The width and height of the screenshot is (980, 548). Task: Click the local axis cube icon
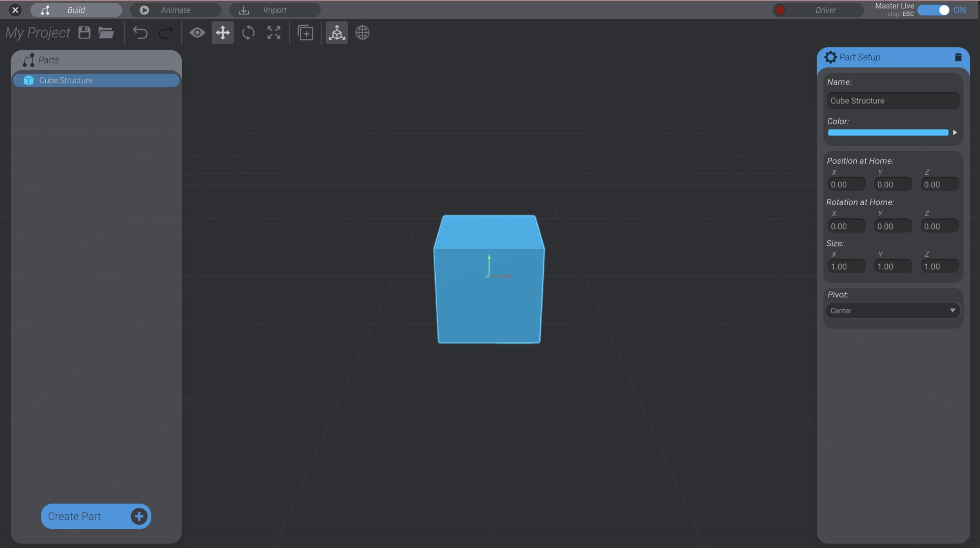click(x=337, y=33)
